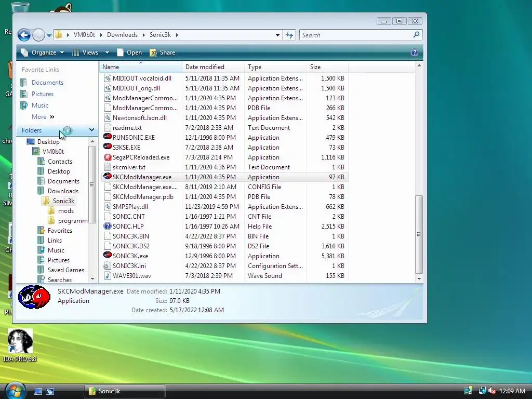
Task: Click Switch between windows quick launch icon
Action: point(50,392)
